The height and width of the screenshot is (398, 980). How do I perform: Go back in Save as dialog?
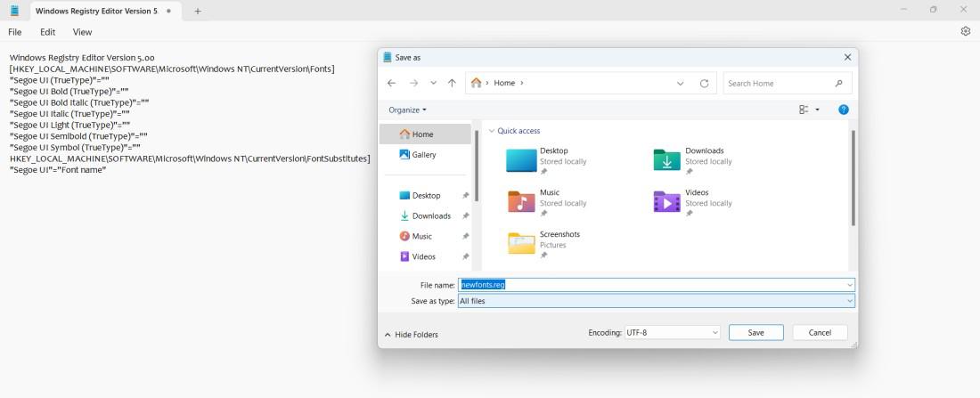(392, 83)
